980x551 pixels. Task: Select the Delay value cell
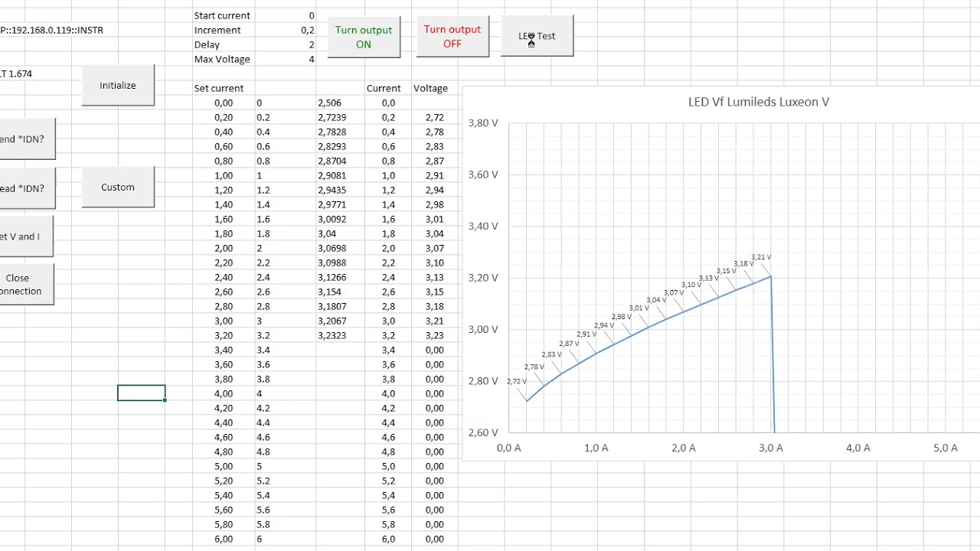pos(286,44)
